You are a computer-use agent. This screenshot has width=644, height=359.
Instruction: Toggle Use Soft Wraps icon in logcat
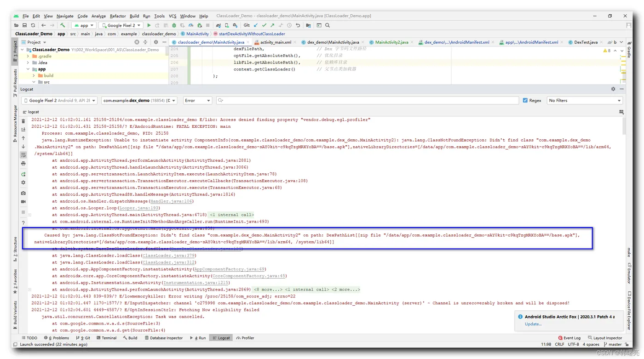(x=23, y=155)
